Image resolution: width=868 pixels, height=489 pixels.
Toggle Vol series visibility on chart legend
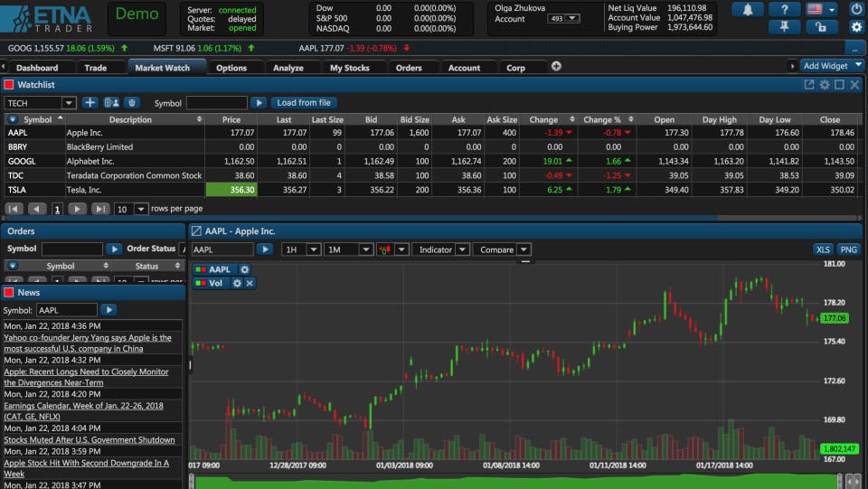pyautogui.click(x=201, y=283)
